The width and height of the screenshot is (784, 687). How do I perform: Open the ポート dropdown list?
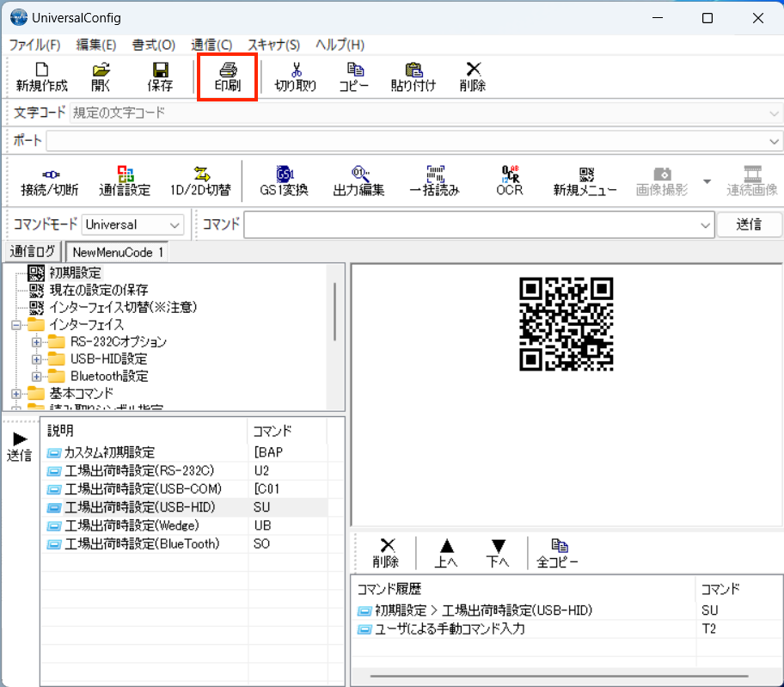pos(774,141)
